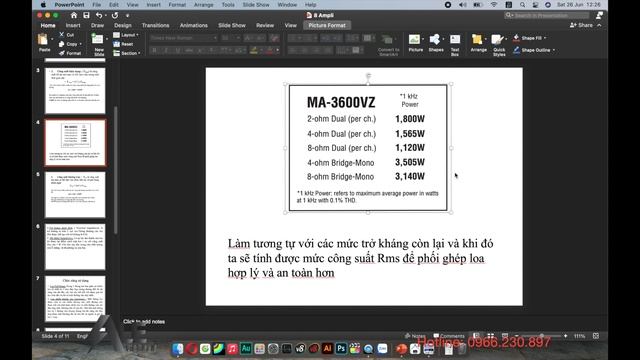Viewport: 640px width, 360px height.
Task: Click to add notes area
Action: [x=144, y=322]
